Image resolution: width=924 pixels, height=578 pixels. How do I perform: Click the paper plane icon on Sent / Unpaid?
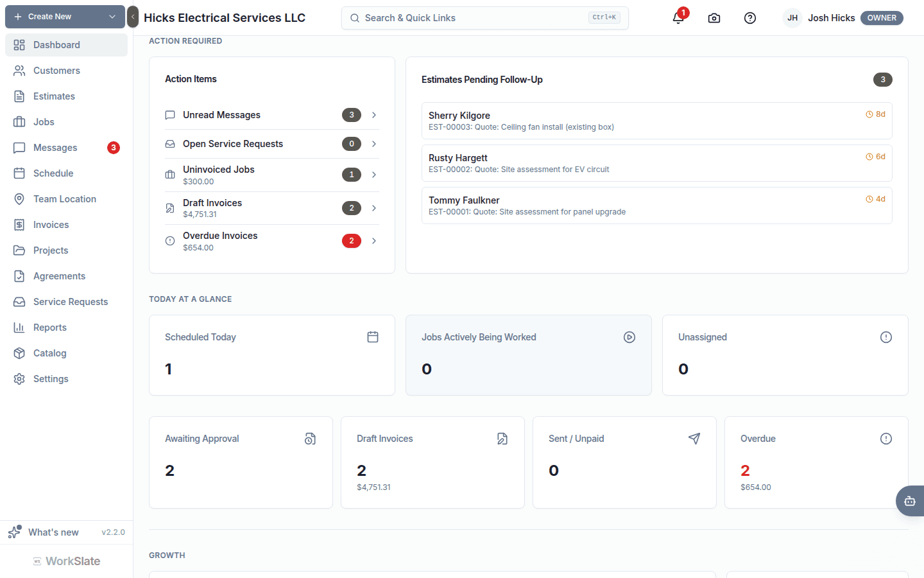pos(694,439)
